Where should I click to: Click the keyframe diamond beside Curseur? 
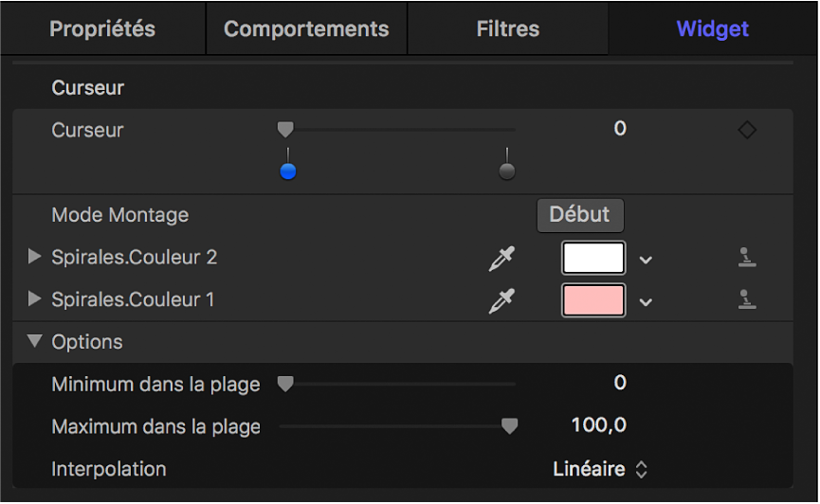pyautogui.click(x=747, y=131)
